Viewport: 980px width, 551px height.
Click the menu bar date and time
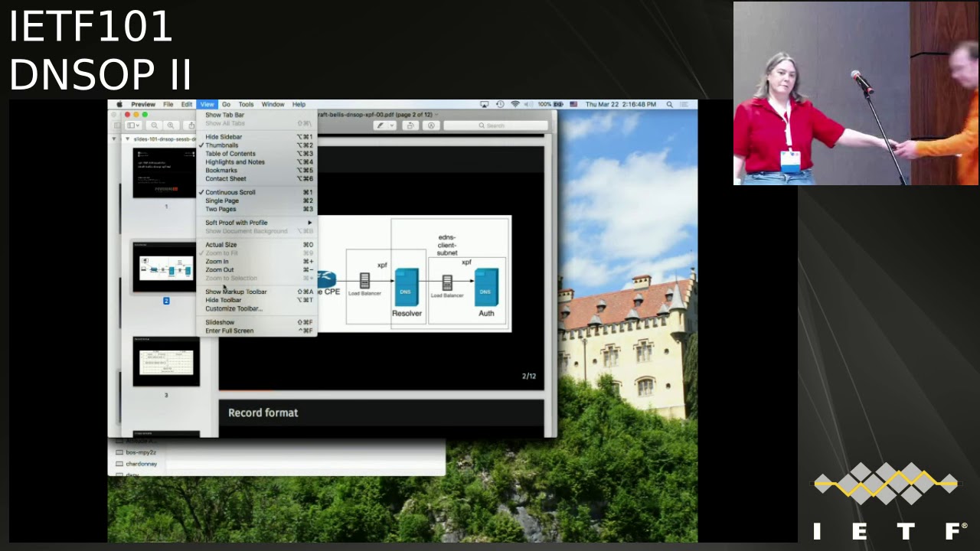point(621,104)
